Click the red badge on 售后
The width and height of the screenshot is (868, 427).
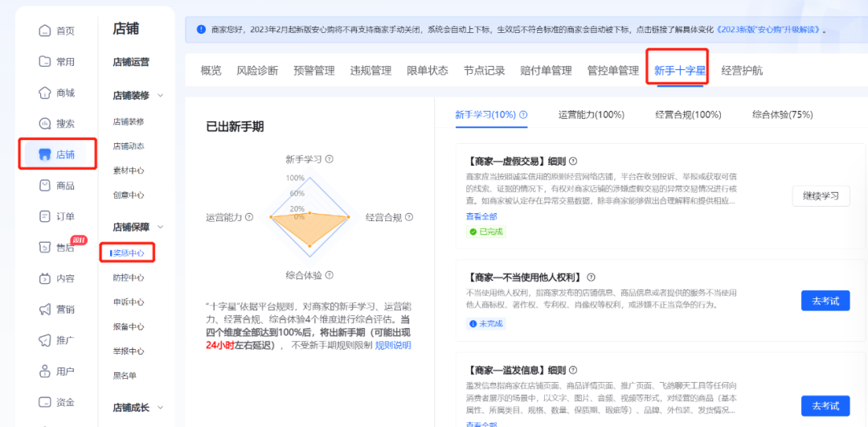pyautogui.click(x=79, y=240)
